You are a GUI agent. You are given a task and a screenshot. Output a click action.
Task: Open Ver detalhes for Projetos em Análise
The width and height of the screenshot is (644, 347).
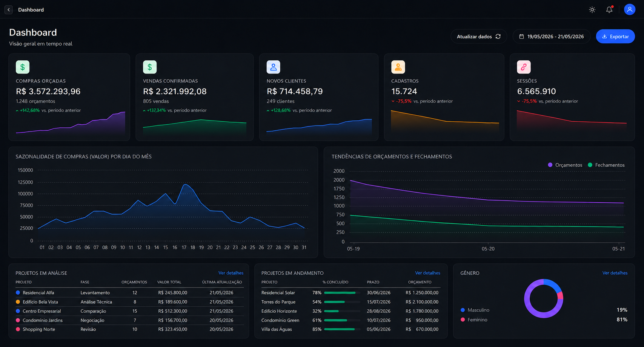click(231, 273)
